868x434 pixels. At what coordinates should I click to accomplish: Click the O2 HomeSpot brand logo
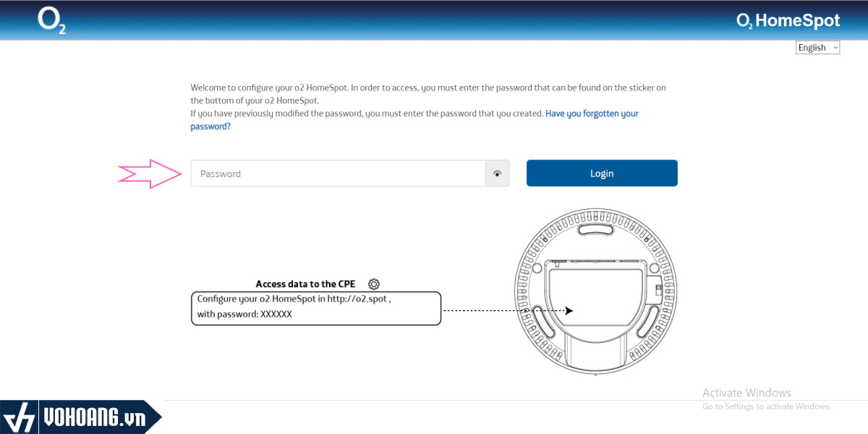788,21
